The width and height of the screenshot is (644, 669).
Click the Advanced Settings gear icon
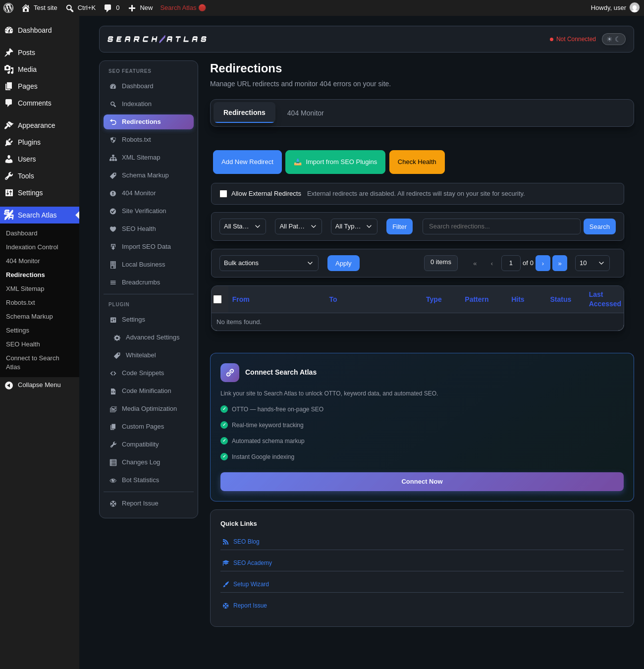117,337
